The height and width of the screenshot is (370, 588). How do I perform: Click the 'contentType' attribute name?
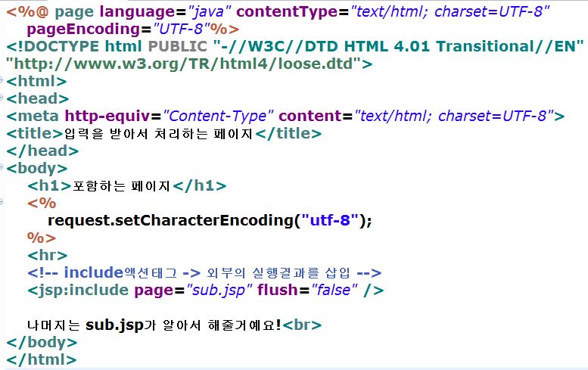(288, 12)
